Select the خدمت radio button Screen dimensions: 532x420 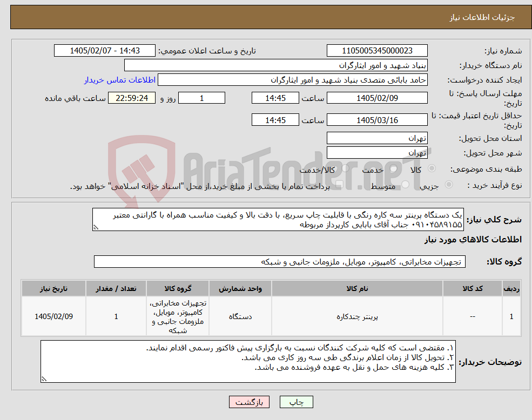pyautogui.click(x=394, y=168)
